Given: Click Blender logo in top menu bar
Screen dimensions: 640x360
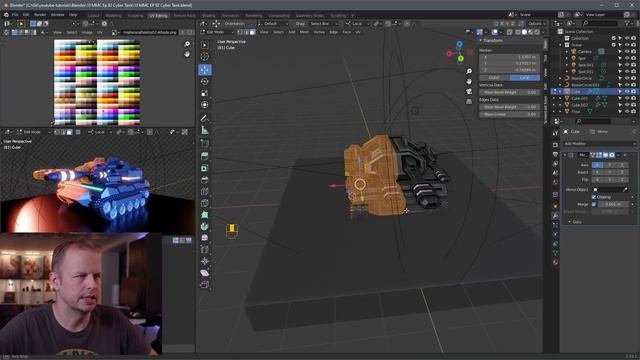Looking at the screenshot, I should click(6, 15).
